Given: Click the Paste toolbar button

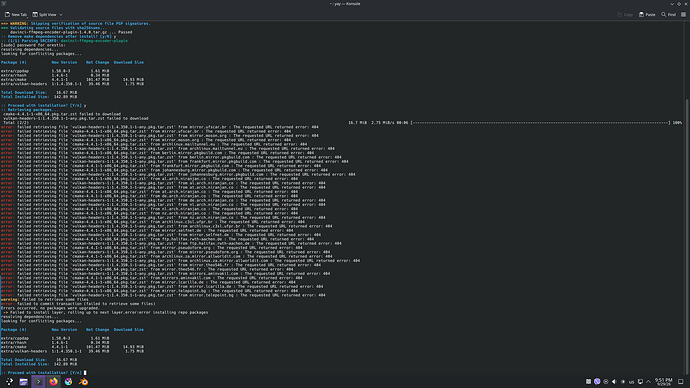Looking at the screenshot, I should pos(647,15).
